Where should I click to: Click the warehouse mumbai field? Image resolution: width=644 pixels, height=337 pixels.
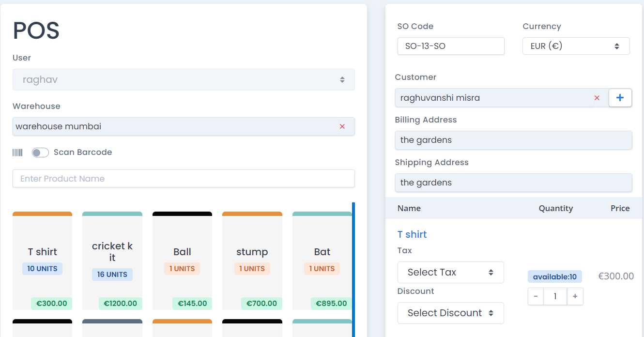tap(184, 126)
